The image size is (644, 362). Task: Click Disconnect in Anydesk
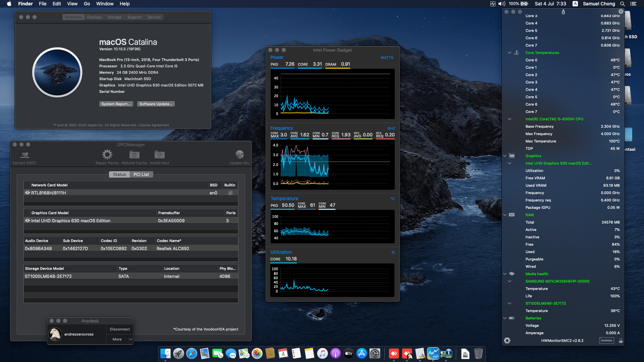tap(119, 329)
